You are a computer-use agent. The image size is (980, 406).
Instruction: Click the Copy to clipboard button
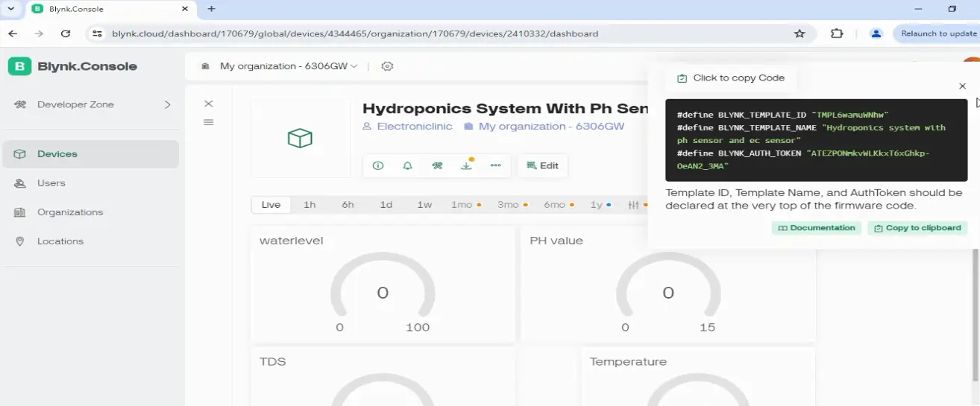click(x=917, y=228)
